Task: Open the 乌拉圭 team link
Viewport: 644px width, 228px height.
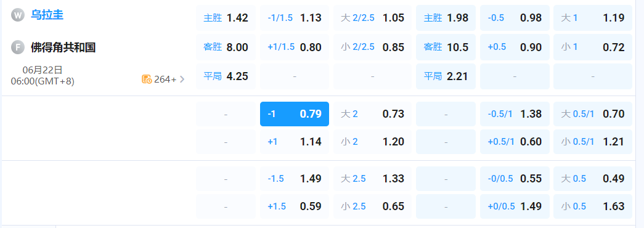Action: [47, 15]
